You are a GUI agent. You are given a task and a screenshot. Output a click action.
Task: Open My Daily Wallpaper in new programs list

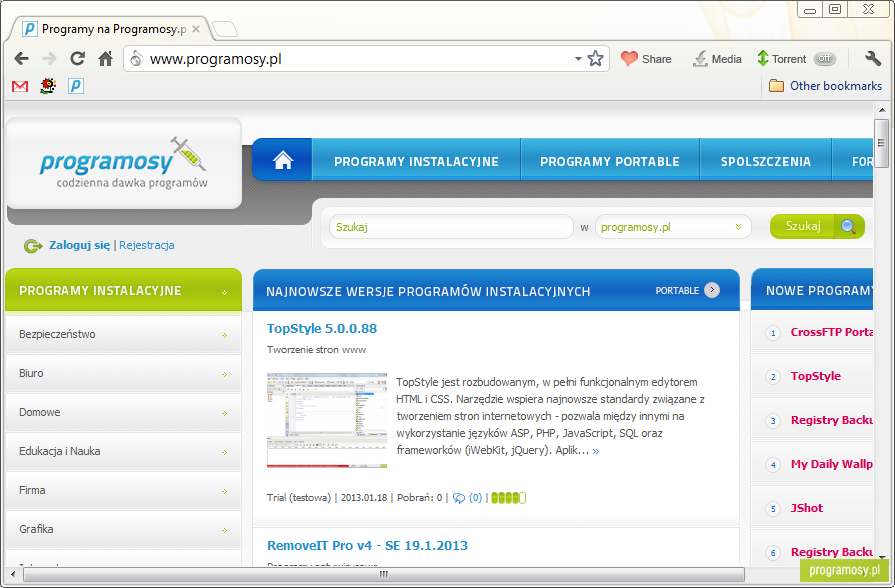(x=832, y=464)
